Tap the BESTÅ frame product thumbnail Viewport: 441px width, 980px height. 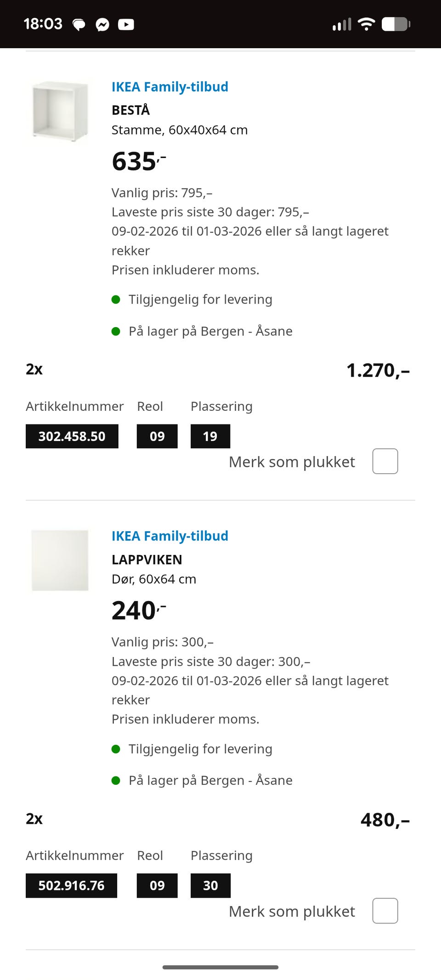60,111
